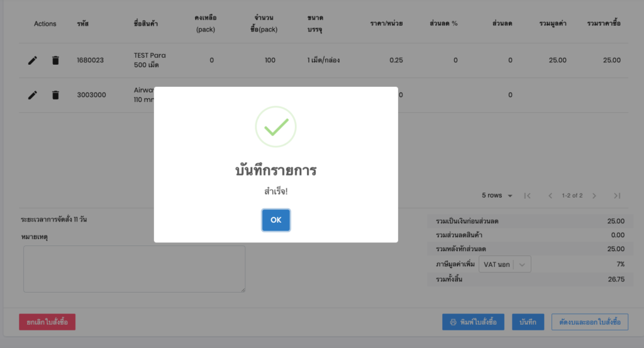The width and height of the screenshot is (644, 348).
Task: Click the พิมพ์ใบสั่งซื้อ print button
Action: click(x=473, y=322)
